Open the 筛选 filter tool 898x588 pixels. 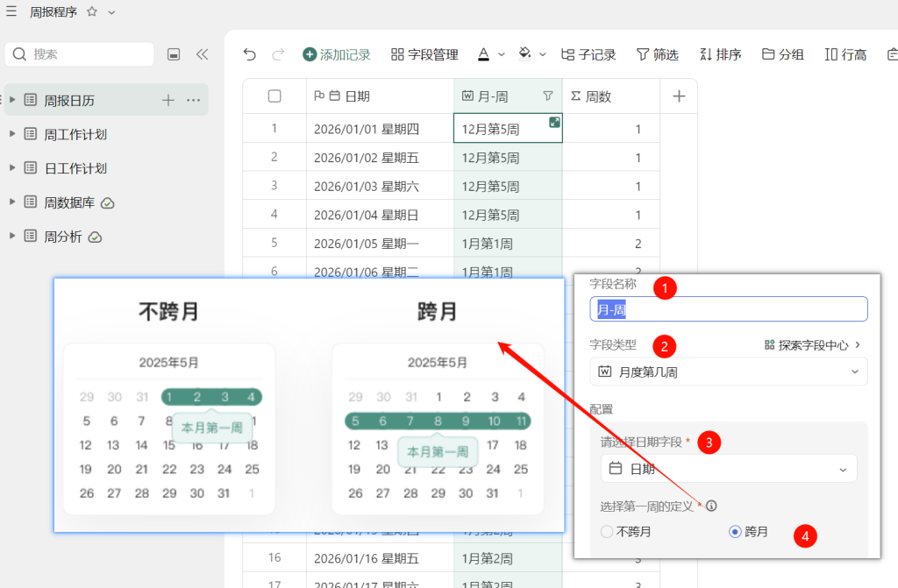pos(658,54)
